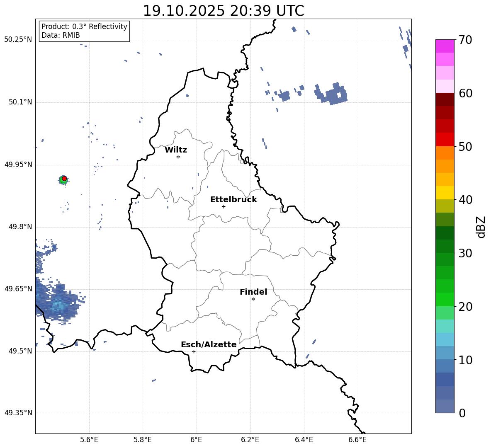Click the 50 tick on colorbar
The width and height of the screenshot is (491, 448).
tap(465, 146)
